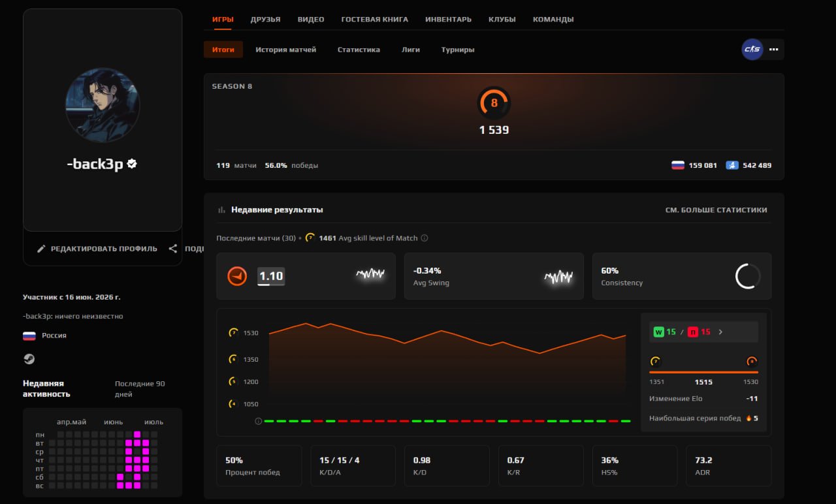Switch to the ДРУЗЬЯ tab
836x504 pixels.
click(x=265, y=20)
